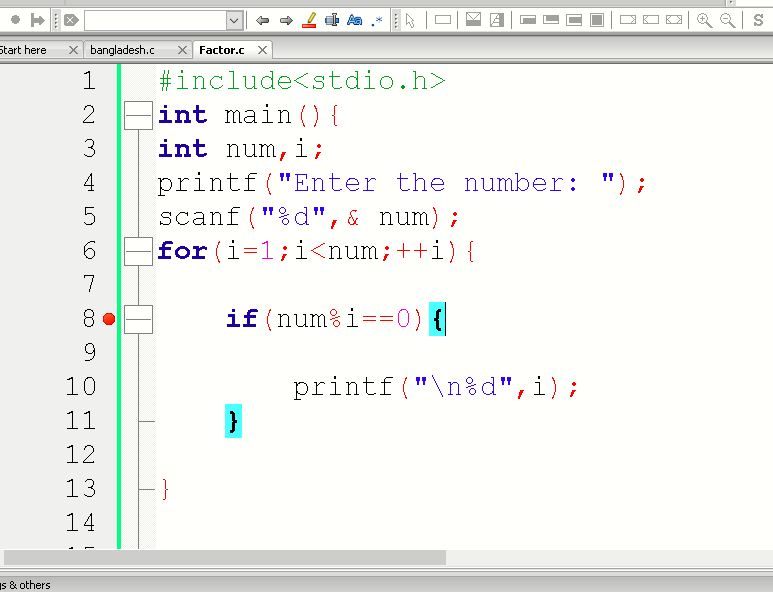Select the plain rectangle instruction tool
This screenshot has width=773, height=592.
coord(443,20)
